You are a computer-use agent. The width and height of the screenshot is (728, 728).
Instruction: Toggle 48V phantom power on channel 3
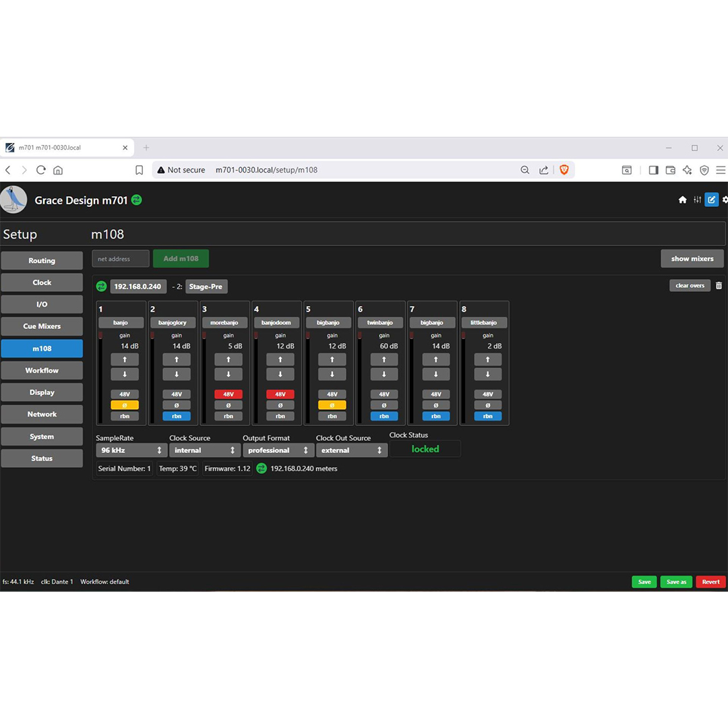tap(229, 394)
